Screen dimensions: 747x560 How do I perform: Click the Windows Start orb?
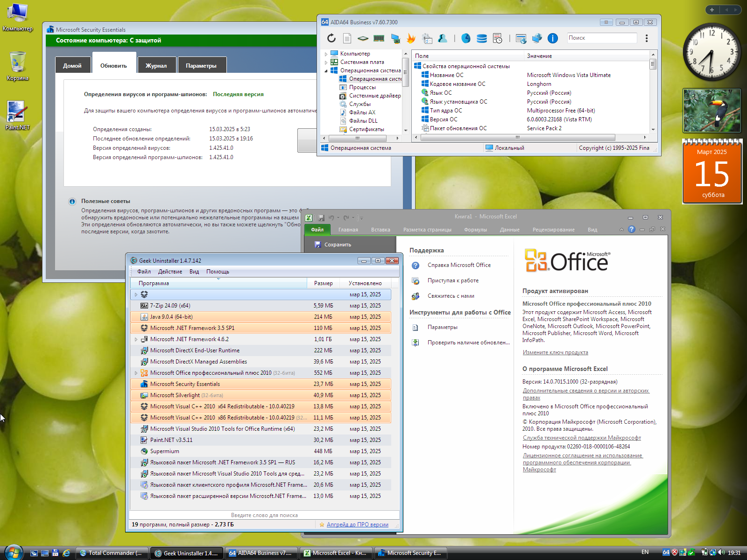tap(14, 553)
